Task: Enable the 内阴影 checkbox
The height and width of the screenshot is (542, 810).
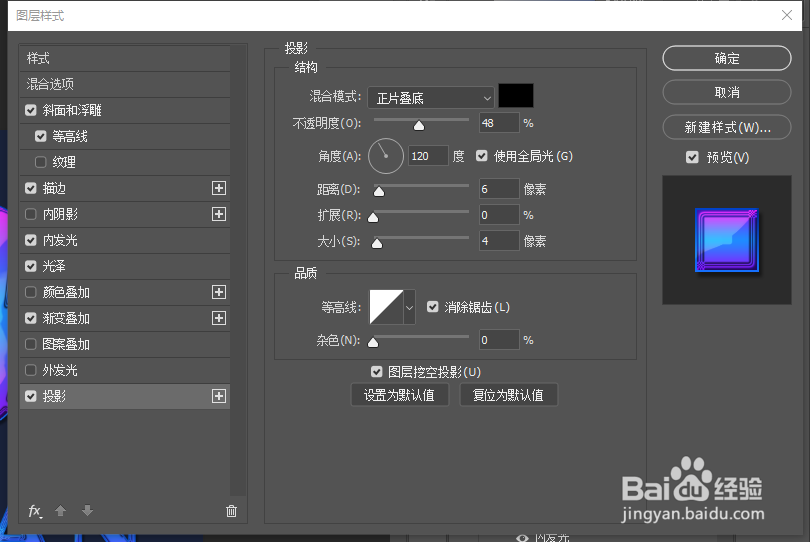Action: pyautogui.click(x=31, y=214)
